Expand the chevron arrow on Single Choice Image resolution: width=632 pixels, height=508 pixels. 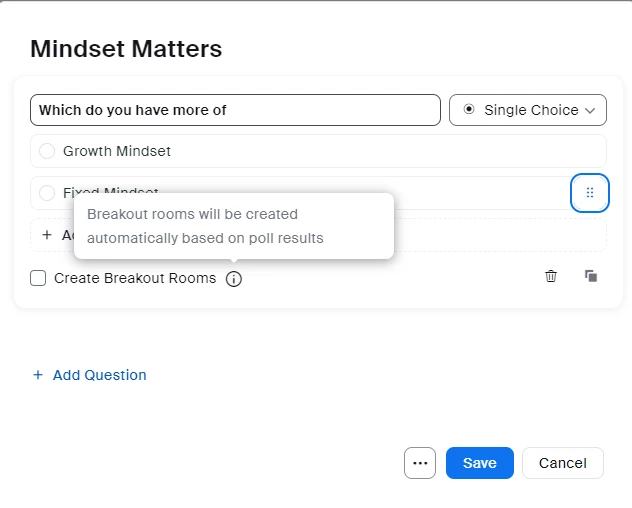pos(590,110)
